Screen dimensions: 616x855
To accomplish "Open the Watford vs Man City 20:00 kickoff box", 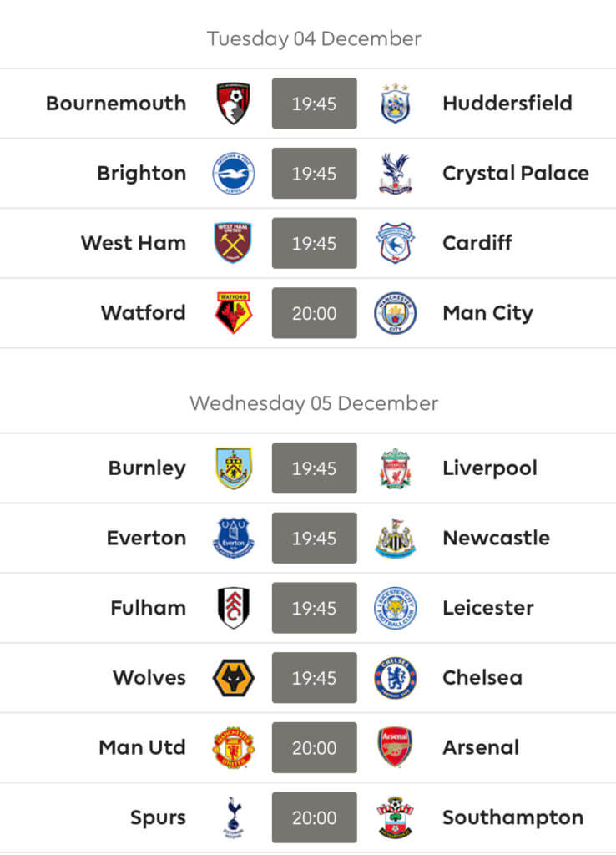I will (x=315, y=312).
